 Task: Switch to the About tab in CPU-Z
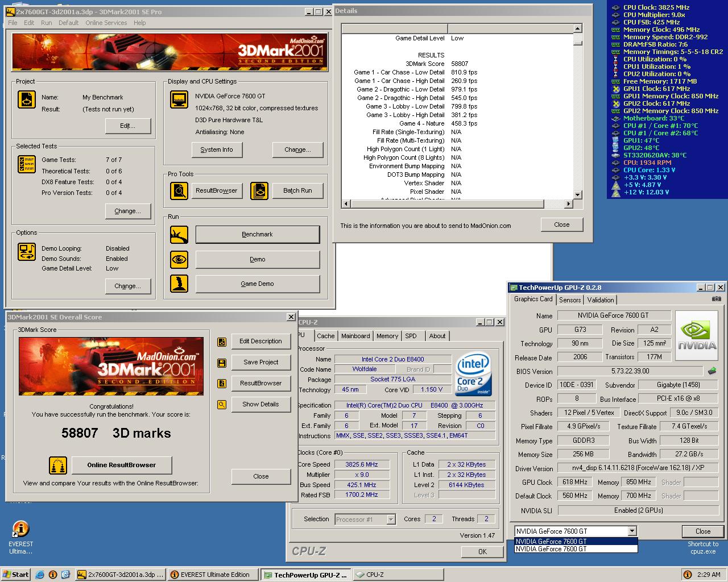click(437, 336)
